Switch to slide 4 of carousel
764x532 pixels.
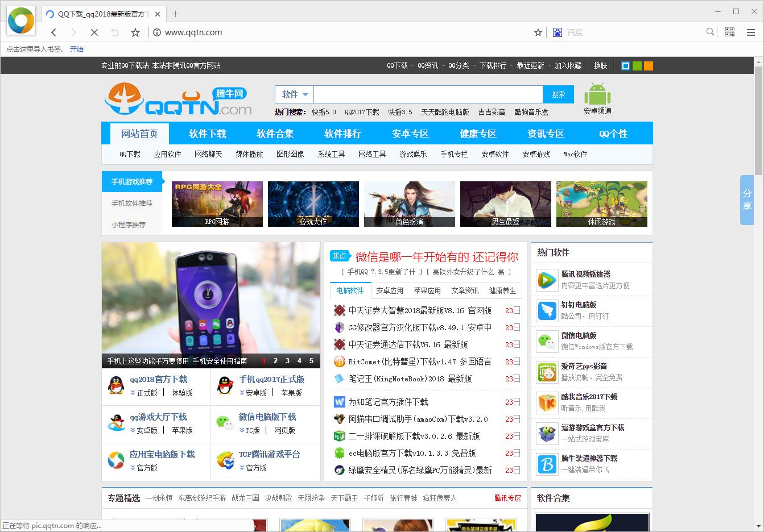pos(299,361)
